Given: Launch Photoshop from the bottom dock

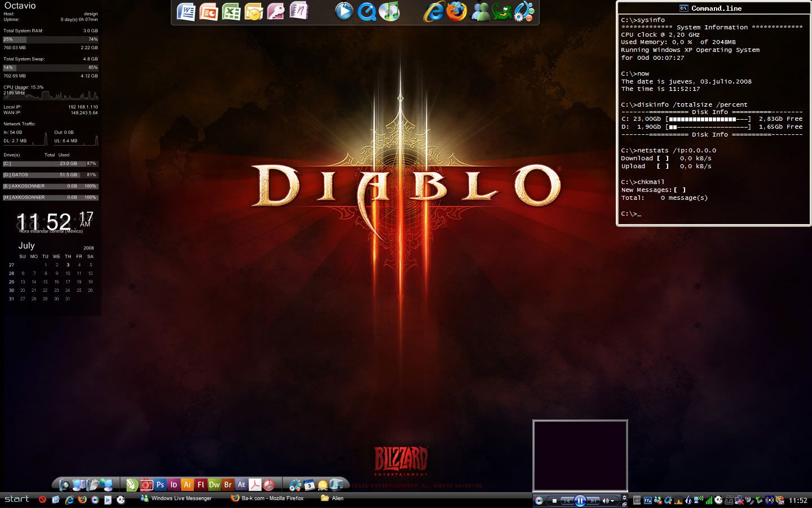Looking at the screenshot, I should click(x=160, y=485).
